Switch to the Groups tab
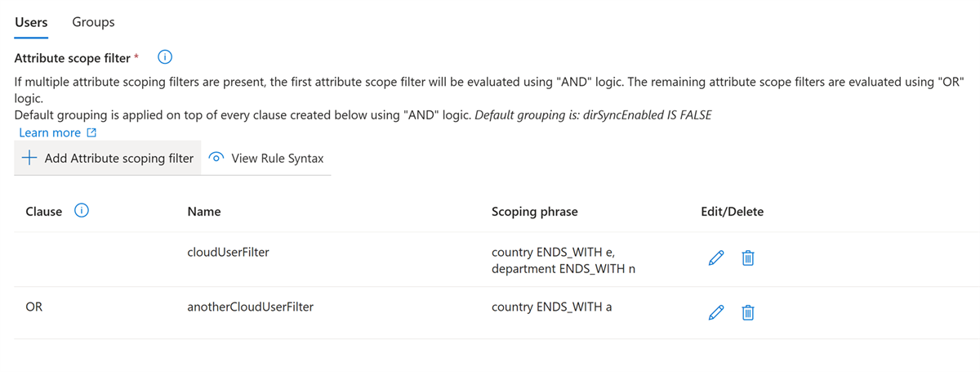 (x=93, y=22)
